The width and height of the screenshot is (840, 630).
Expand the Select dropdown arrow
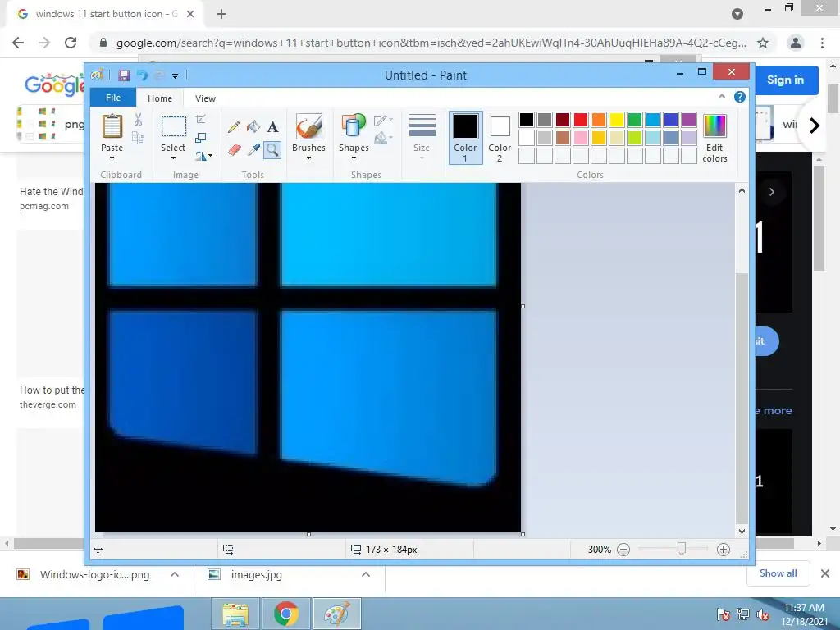[173, 158]
